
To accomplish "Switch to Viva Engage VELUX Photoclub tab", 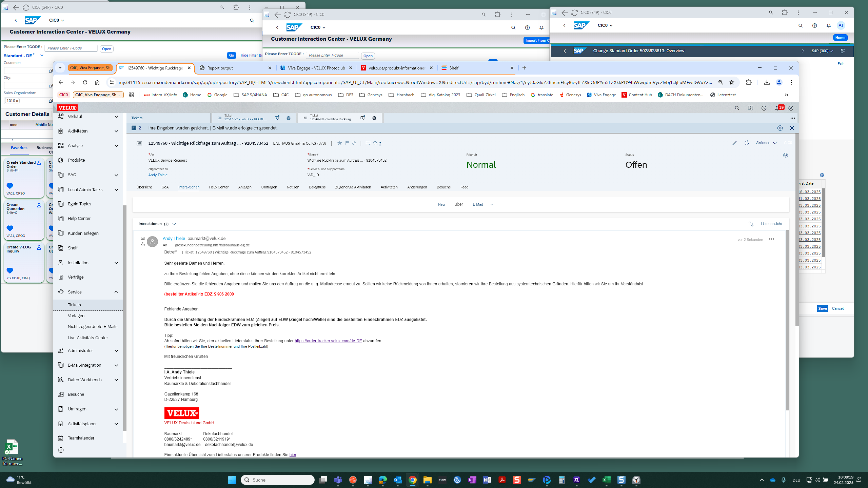I will click(x=316, y=68).
